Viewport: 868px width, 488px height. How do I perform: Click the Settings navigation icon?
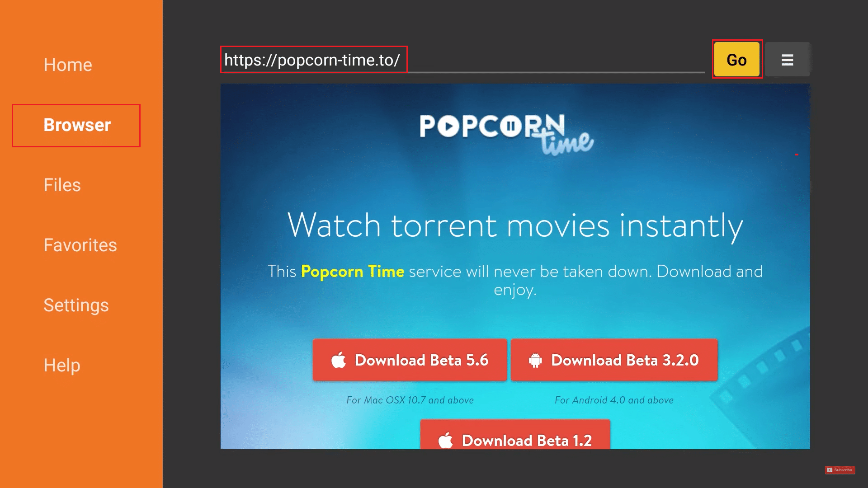pyautogui.click(x=75, y=305)
